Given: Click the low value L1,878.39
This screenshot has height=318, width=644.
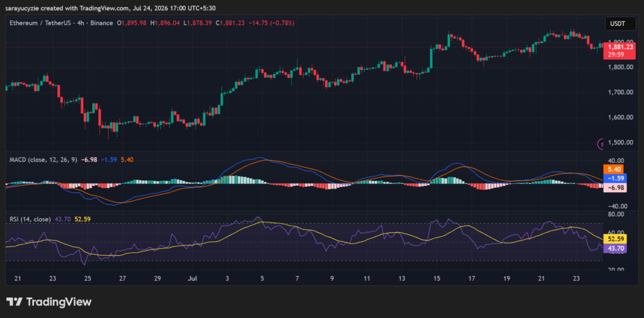Looking at the screenshot, I should (x=197, y=23).
